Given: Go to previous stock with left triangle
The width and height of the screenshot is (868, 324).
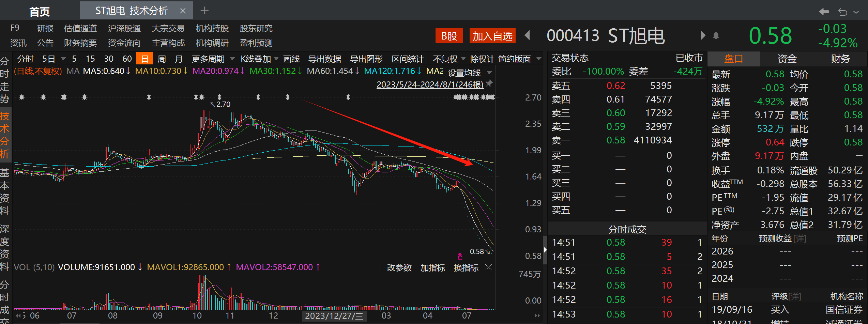Looking at the screenshot, I should point(527,35).
